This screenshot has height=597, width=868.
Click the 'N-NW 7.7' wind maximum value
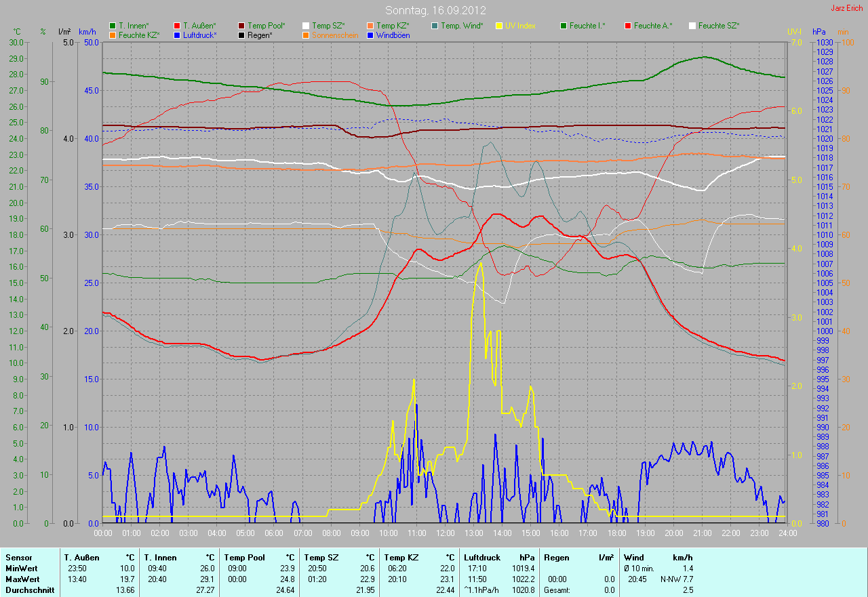[676, 579]
